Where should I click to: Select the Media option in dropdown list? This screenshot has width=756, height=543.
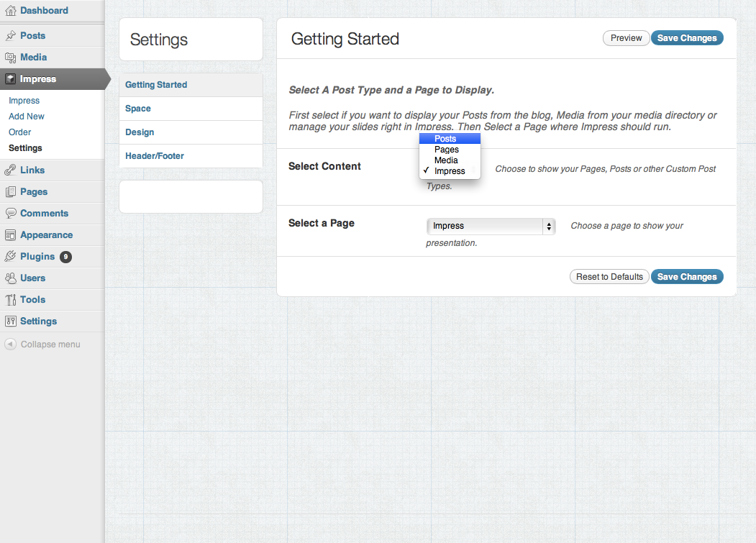[x=446, y=160]
